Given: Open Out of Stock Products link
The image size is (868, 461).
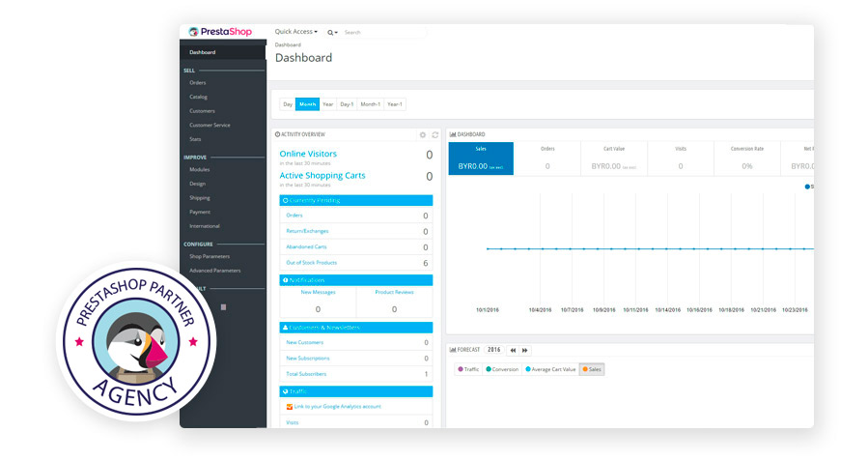Looking at the screenshot, I should coord(311,263).
